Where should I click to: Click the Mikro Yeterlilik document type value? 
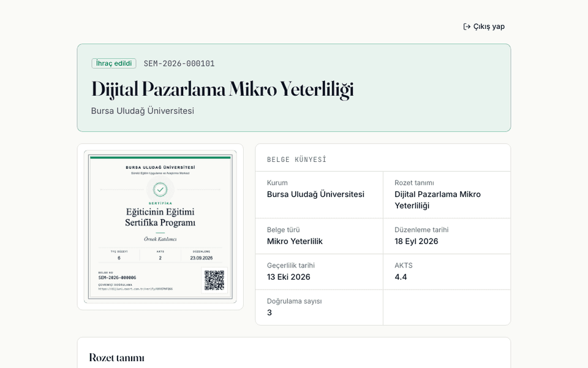pos(295,241)
